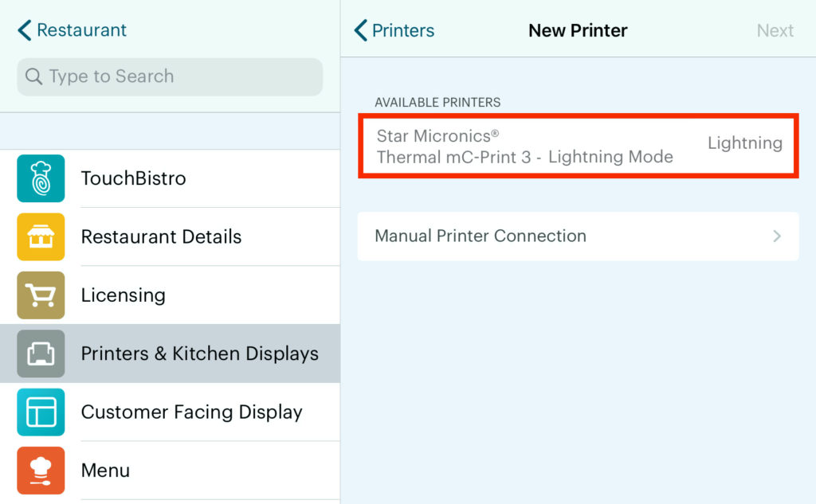Select the TouchBistro swirl icon in sidebar

pyautogui.click(x=41, y=178)
